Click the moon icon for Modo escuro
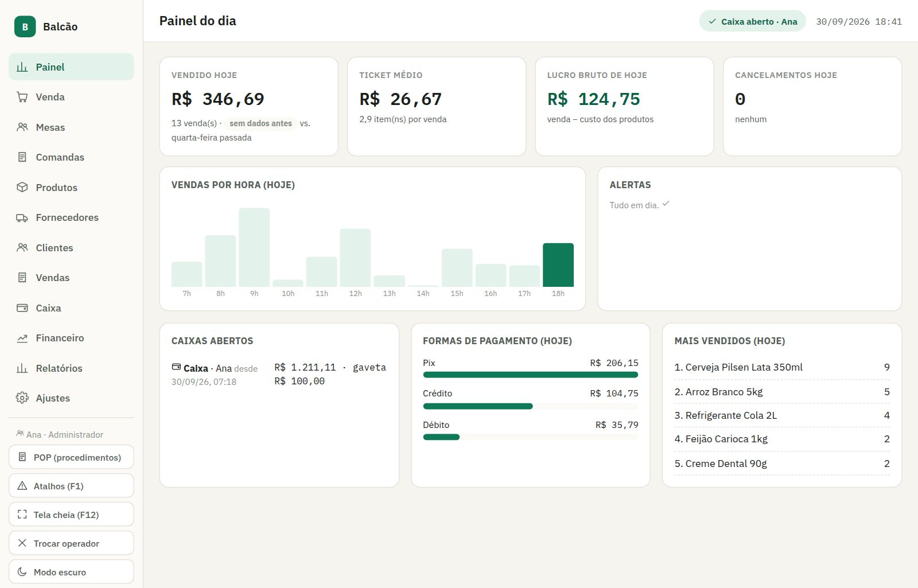The image size is (918, 588). [22, 572]
